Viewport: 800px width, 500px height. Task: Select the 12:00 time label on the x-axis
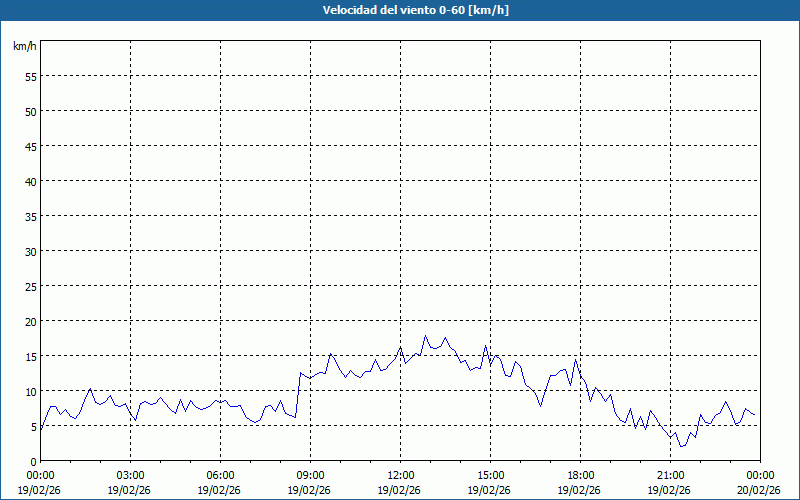tap(400, 475)
